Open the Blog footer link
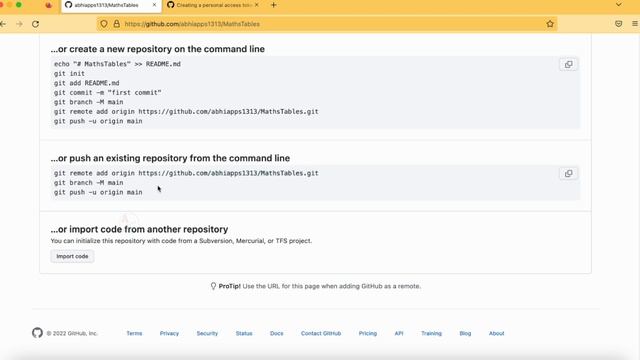 click(465, 333)
